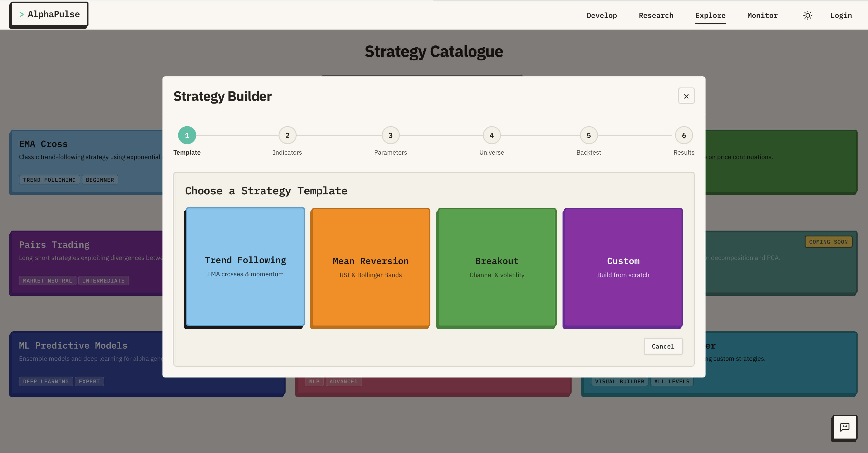Click the Strategy Builder dialog title
Viewport: 868px width, 453px height.
[x=222, y=96]
